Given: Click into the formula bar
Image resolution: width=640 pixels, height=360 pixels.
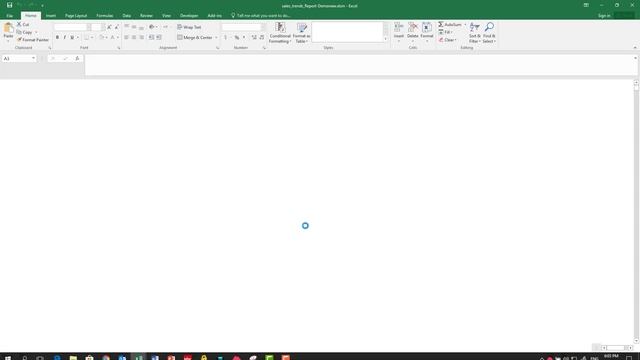Looking at the screenshot, I should pyautogui.click(x=359, y=64).
